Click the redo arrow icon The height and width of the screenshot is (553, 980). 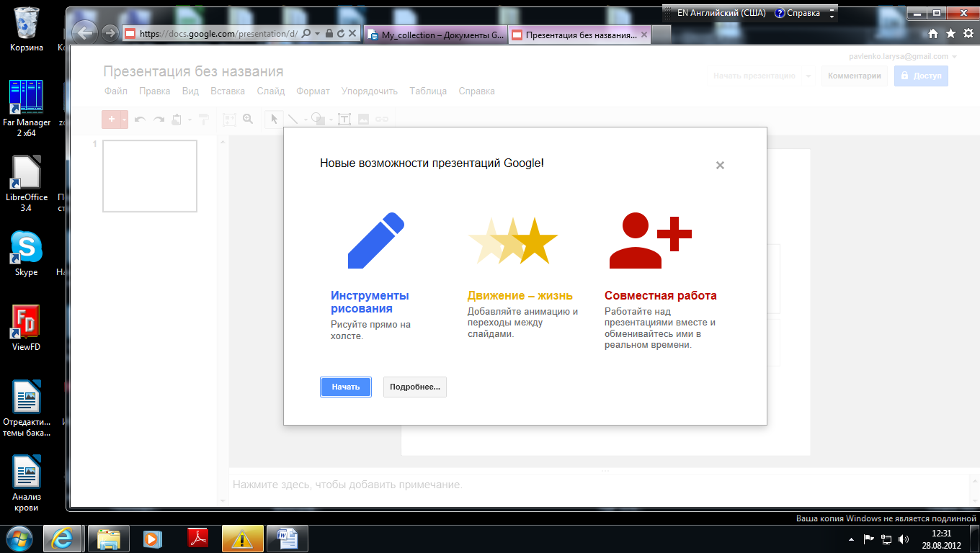[x=159, y=120]
